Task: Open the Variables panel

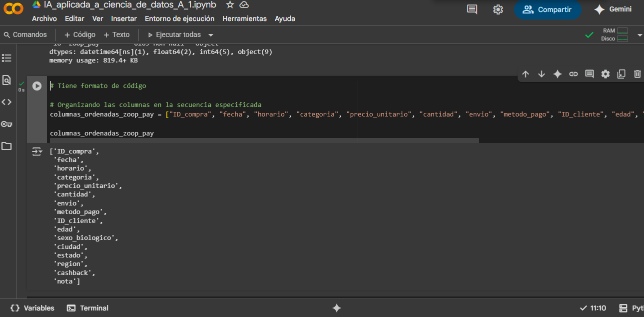Action: (x=32, y=308)
